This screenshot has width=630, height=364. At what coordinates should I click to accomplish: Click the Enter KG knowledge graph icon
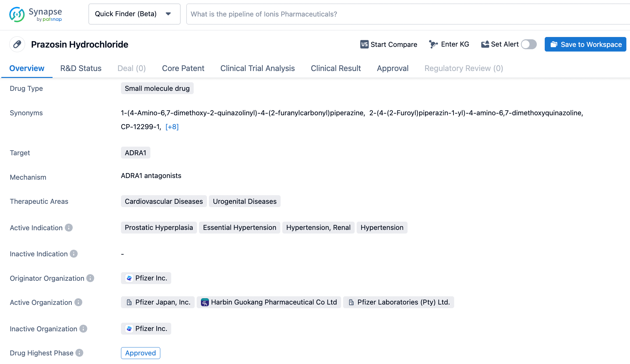click(x=433, y=44)
